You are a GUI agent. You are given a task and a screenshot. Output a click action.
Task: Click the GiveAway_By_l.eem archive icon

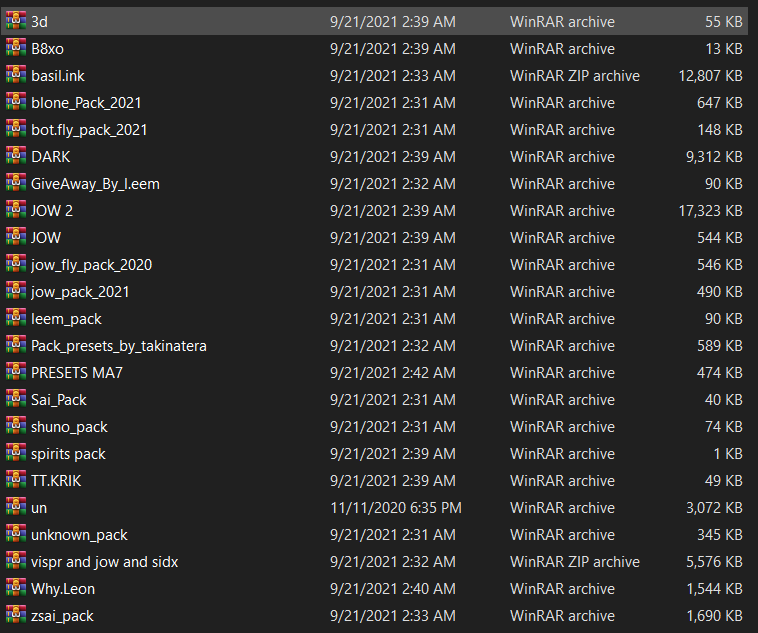tap(16, 183)
